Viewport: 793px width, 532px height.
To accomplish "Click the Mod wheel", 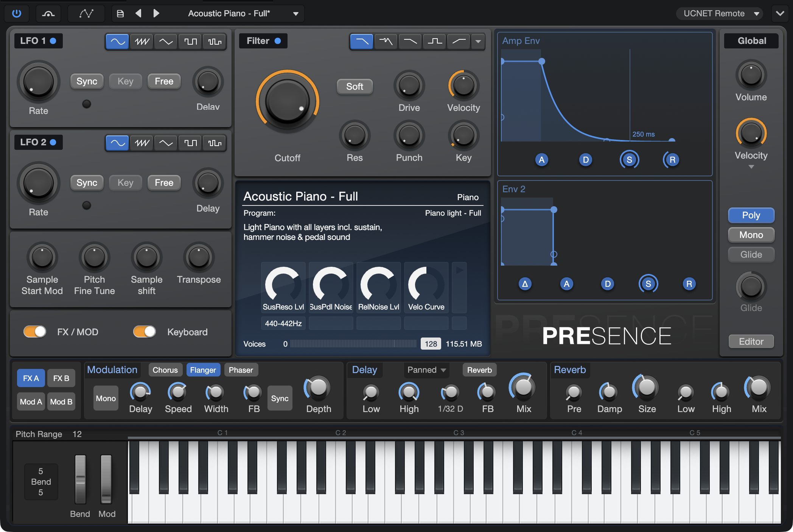I will click(106, 480).
